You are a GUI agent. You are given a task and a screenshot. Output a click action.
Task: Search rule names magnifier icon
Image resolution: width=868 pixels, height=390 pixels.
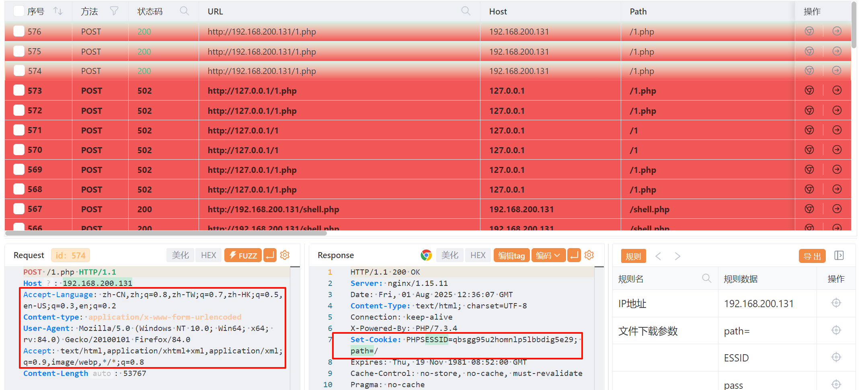706,278
